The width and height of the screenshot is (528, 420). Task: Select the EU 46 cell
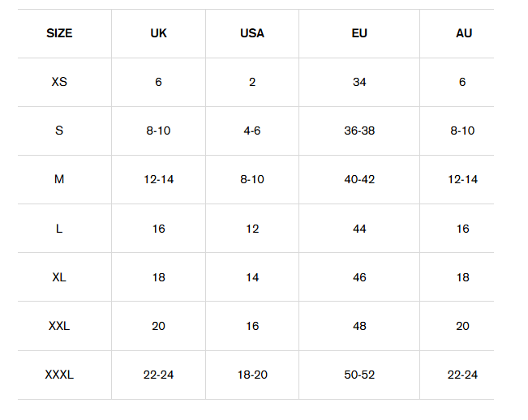(359, 277)
